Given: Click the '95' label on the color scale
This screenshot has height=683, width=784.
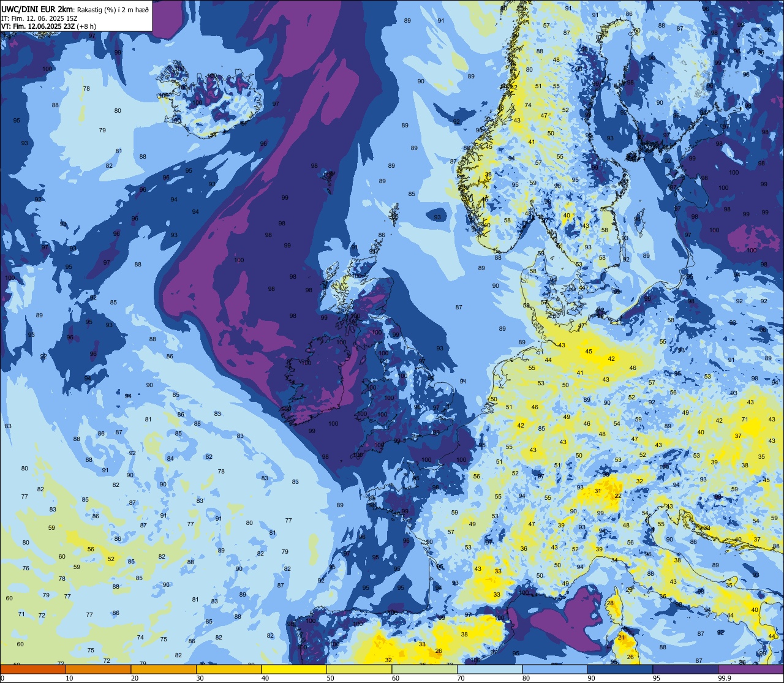Looking at the screenshot, I should point(657,678).
